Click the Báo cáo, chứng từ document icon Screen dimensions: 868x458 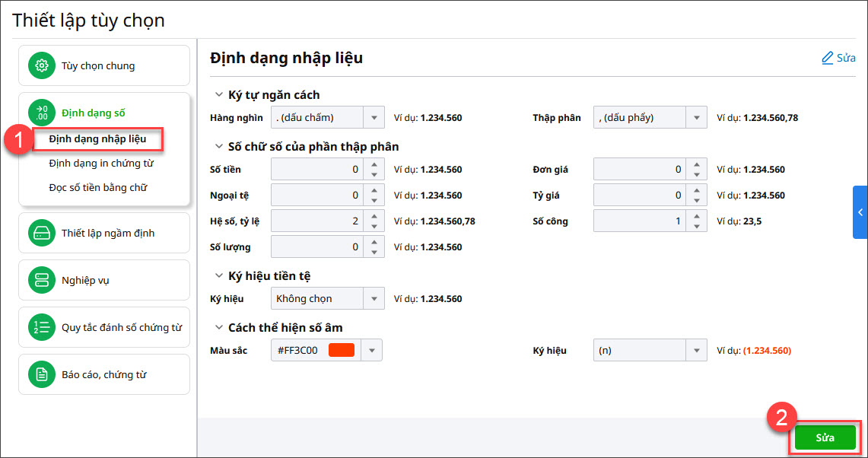42,374
